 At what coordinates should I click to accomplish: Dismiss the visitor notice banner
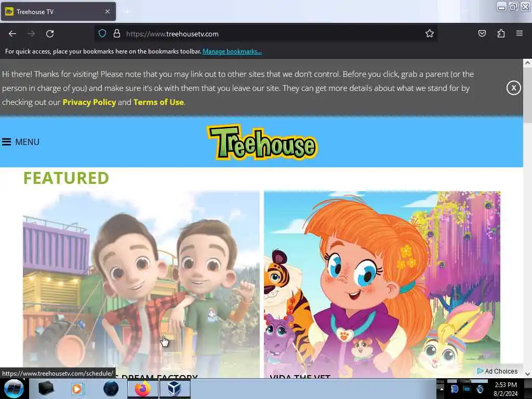point(513,88)
